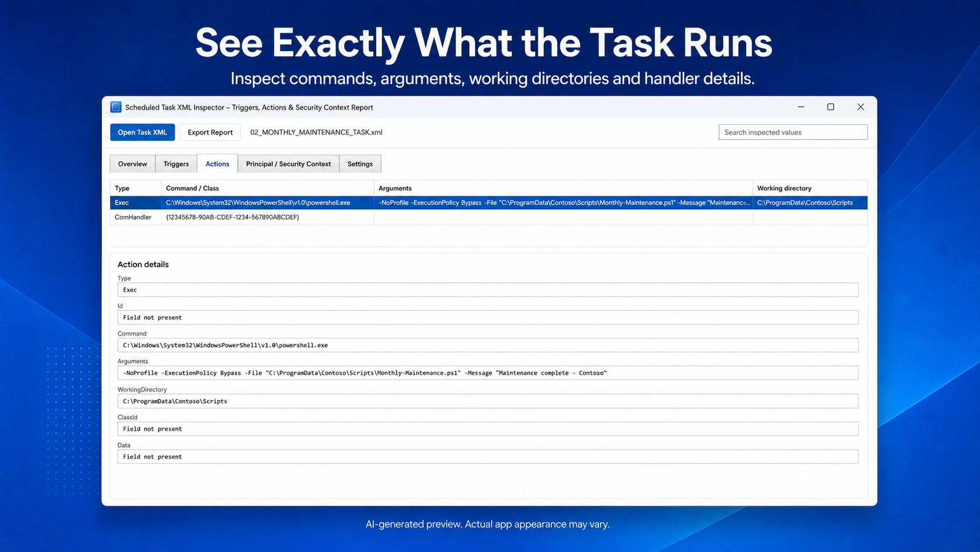Screen dimensions: 980x552
Task: Click the Scheduled Task XML Inspector app icon
Action: coord(115,107)
